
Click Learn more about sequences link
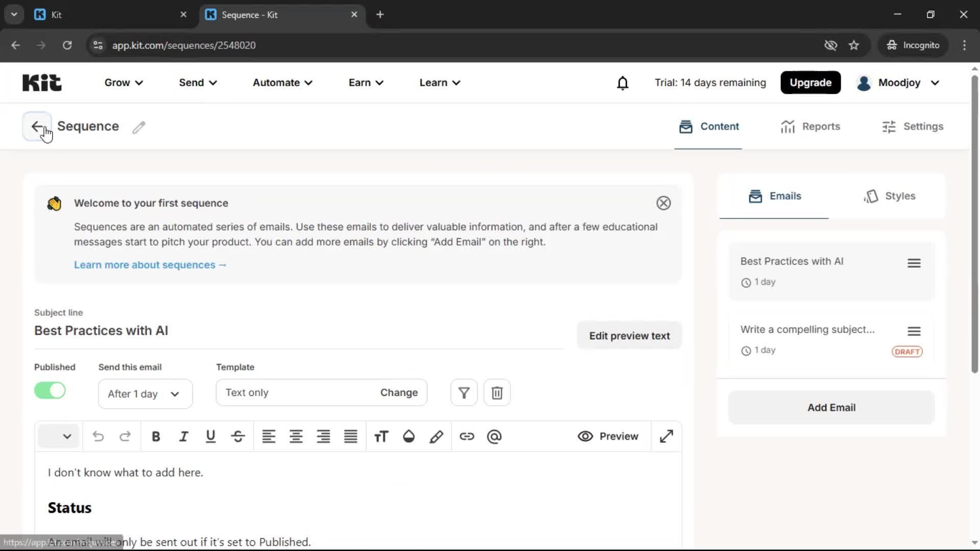coord(150,264)
